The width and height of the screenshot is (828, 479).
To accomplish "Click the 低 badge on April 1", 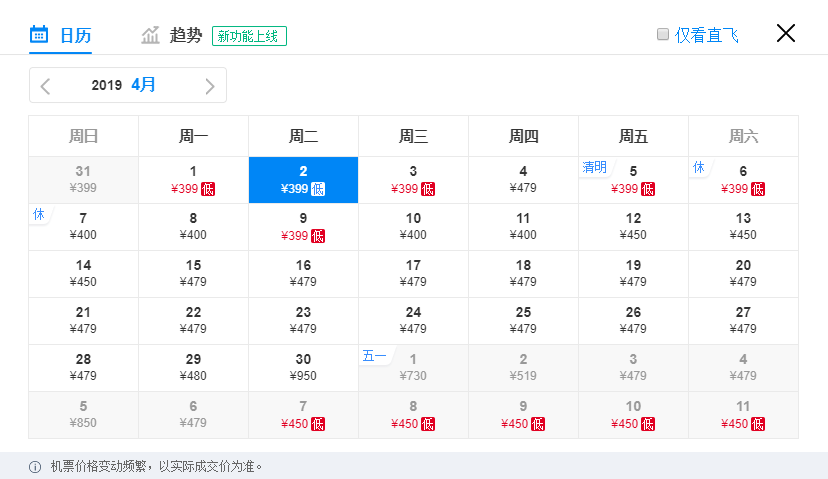I will [208, 189].
